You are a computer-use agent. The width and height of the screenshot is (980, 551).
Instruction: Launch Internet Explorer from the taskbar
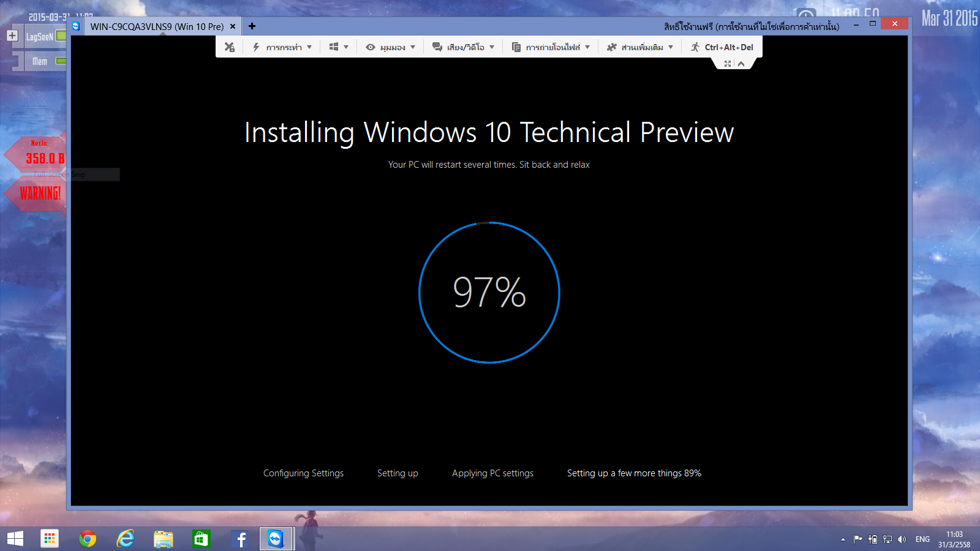(x=126, y=539)
